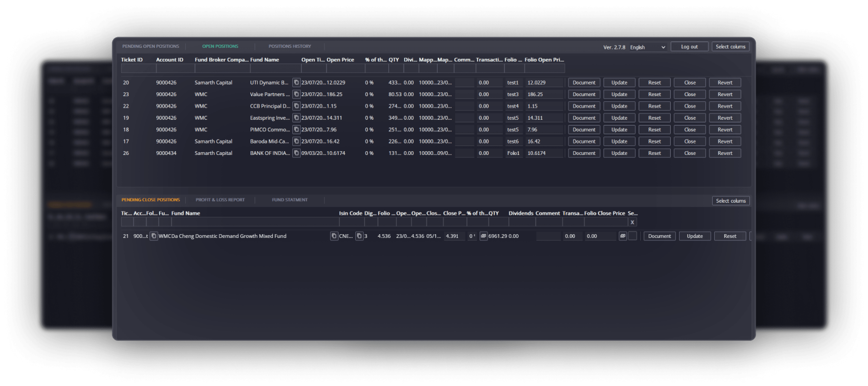Sort by Ticket ID column header
Image resolution: width=868 pixels, height=386 pixels.
coord(132,60)
